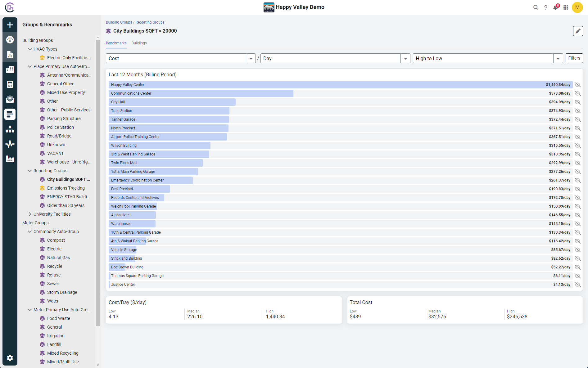Image resolution: width=588 pixels, height=368 pixels.
Task: Open the Cost metric dropdown
Action: [x=251, y=58]
